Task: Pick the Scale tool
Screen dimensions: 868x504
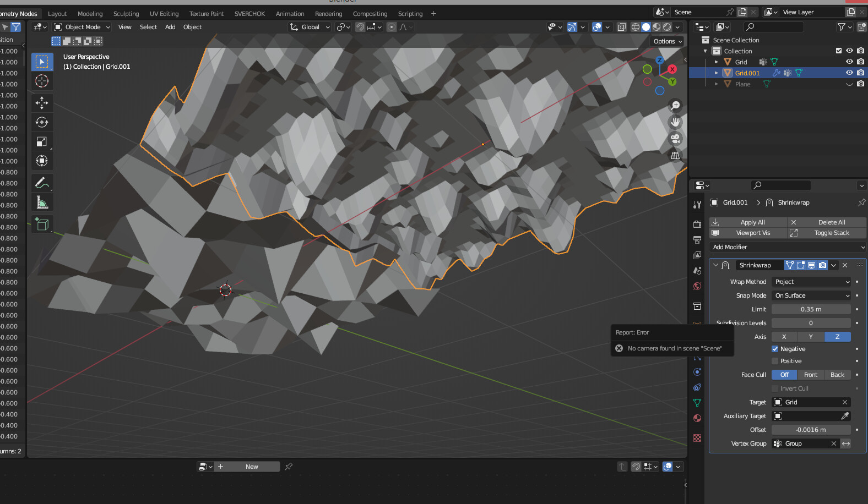Action: pos(42,141)
